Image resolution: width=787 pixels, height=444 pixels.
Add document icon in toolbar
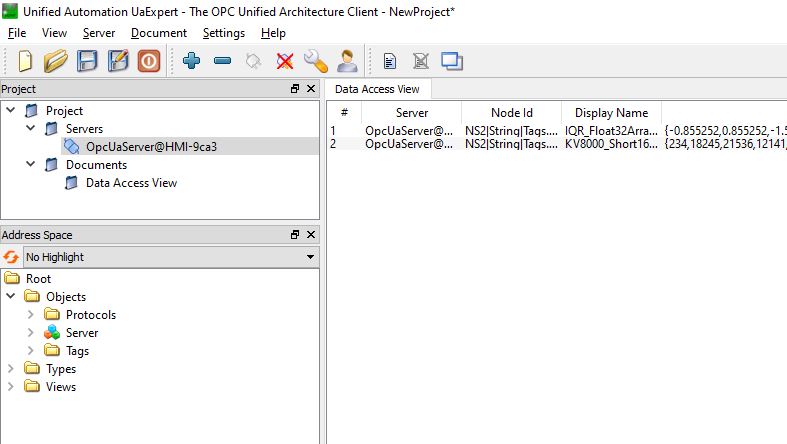tap(390, 61)
